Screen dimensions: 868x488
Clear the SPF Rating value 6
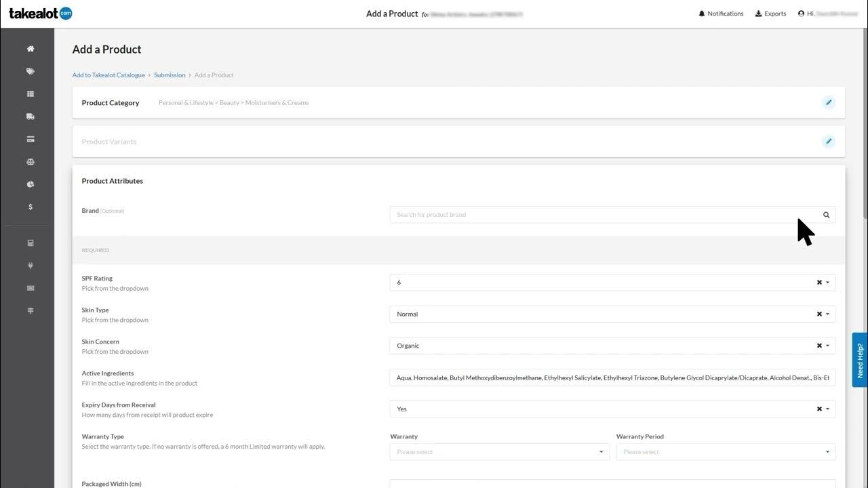pos(819,283)
